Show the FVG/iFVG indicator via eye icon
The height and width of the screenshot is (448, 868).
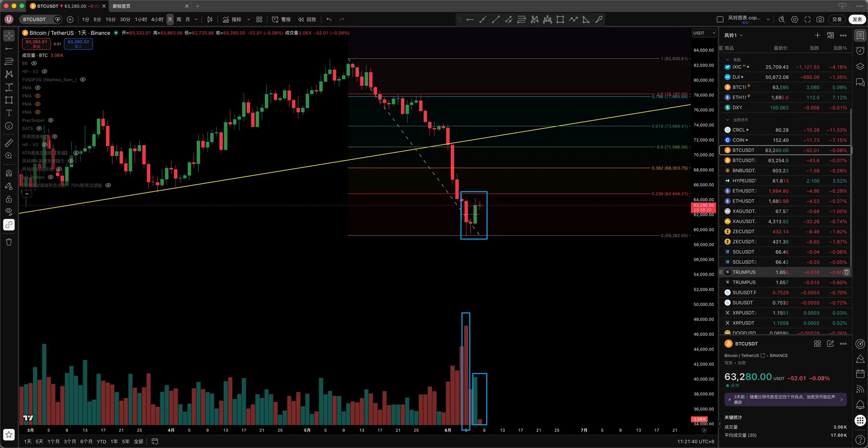[83, 80]
